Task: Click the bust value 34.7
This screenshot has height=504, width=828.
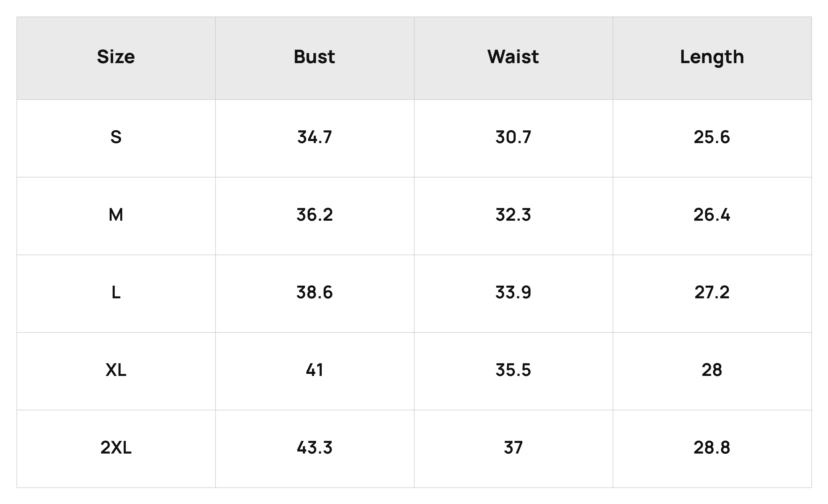Action: click(x=315, y=137)
